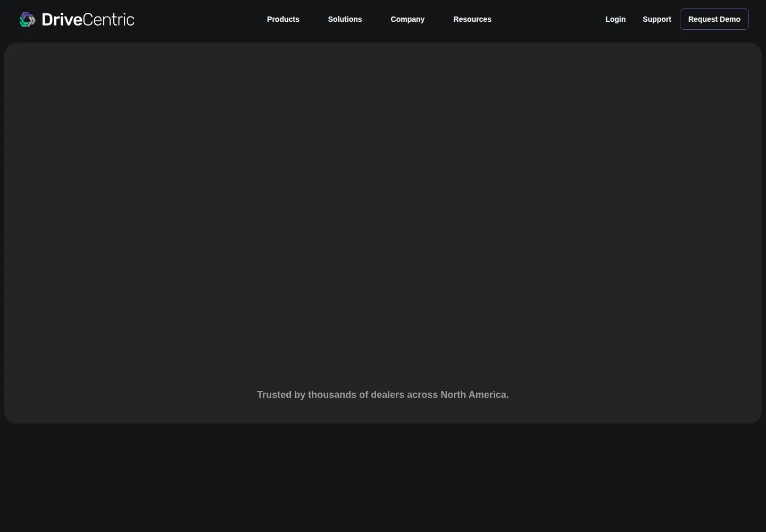The image size is (766, 532).
Task: Click the DriveCentric wordmark text
Action: coord(88,20)
